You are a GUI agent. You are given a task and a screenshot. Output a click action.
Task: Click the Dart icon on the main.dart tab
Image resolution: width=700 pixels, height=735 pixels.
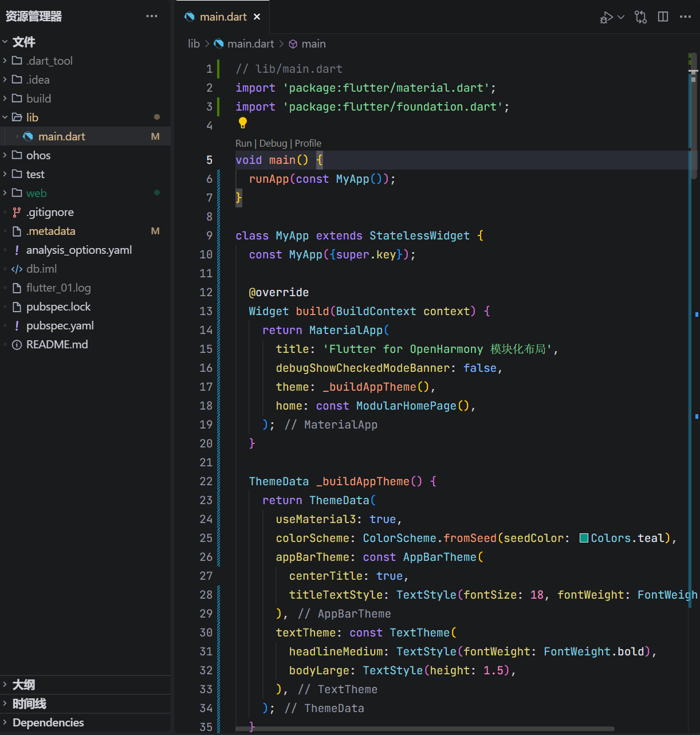click(x=190, y=17)
